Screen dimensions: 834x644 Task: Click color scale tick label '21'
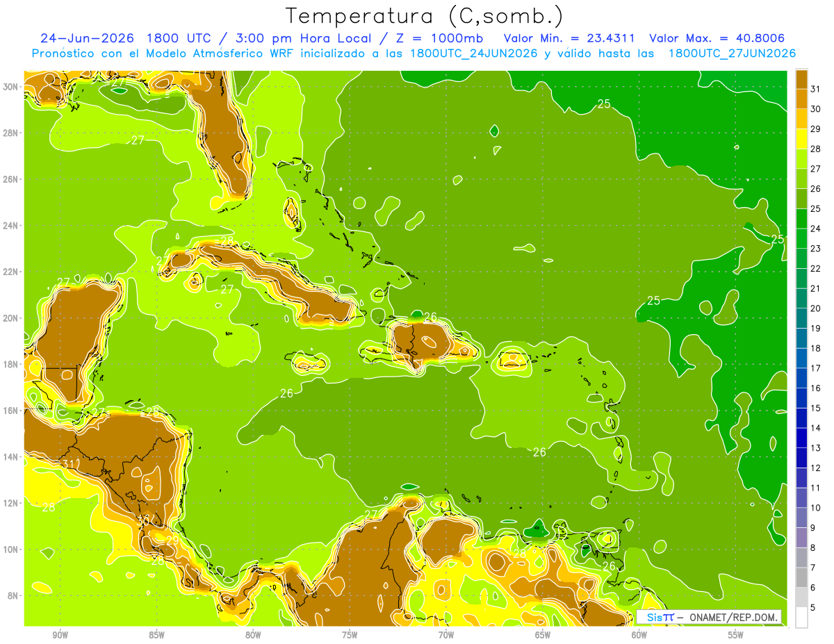(x=816, y=288)
